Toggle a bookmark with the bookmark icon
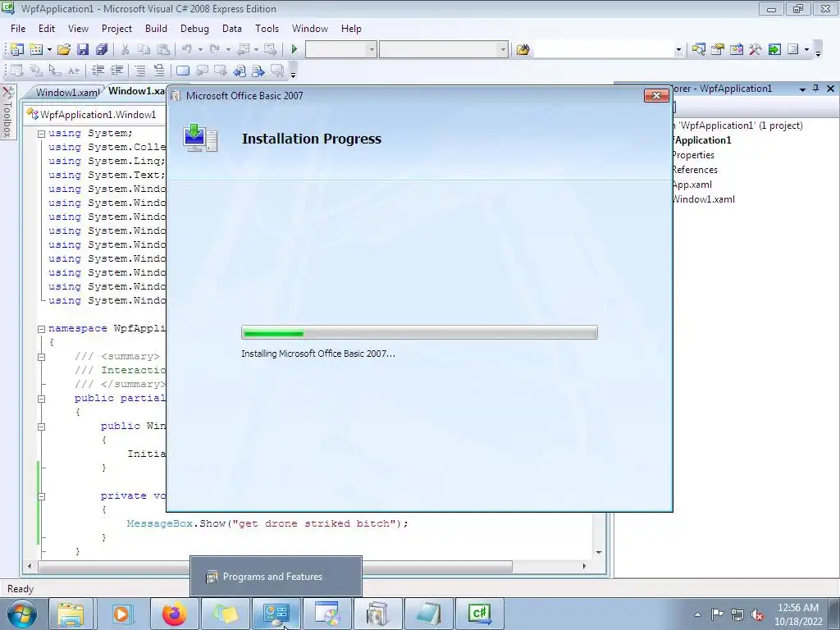The width and height of the screenshot is (840, 630). point(183,71)
